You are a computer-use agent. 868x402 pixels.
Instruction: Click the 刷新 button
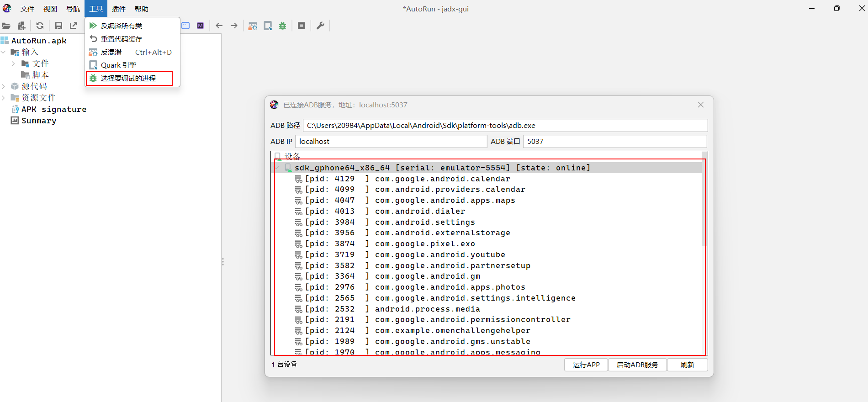688,365
